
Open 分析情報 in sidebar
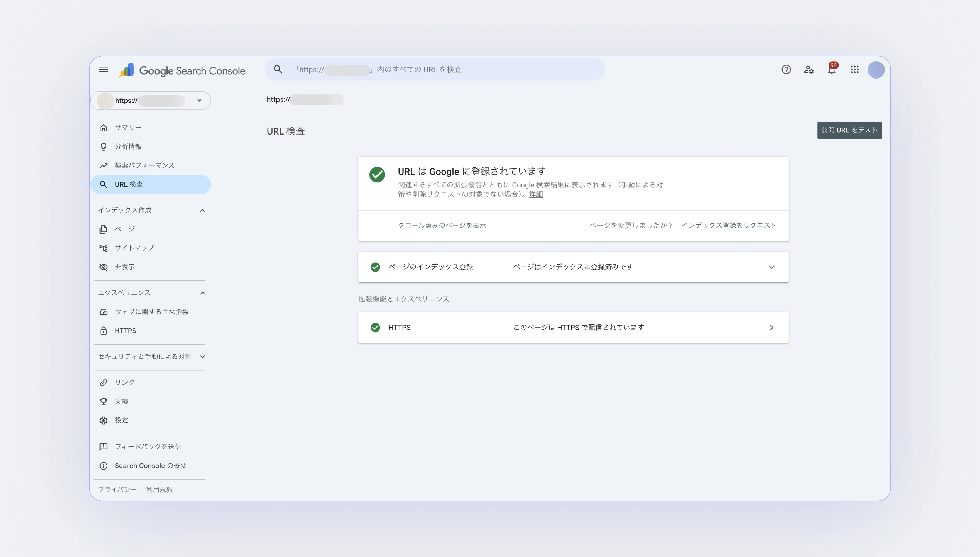[151, 146]
